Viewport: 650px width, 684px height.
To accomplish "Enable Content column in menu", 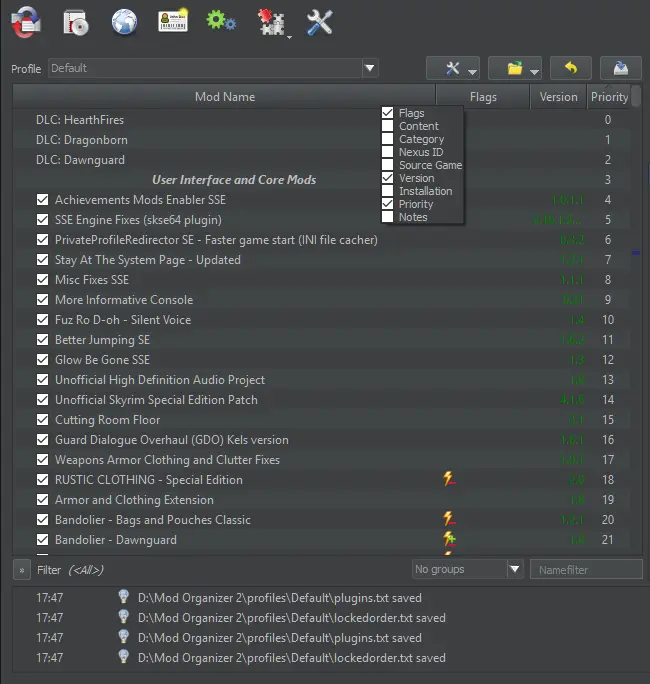I will 387,126.
